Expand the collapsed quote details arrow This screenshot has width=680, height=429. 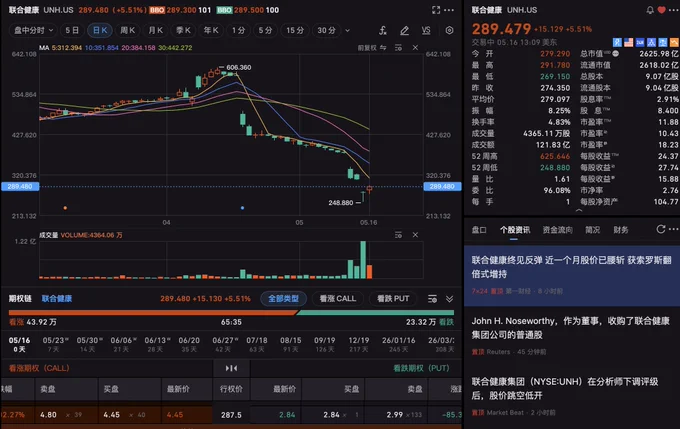pyautogui.click(x=579, y=211)
